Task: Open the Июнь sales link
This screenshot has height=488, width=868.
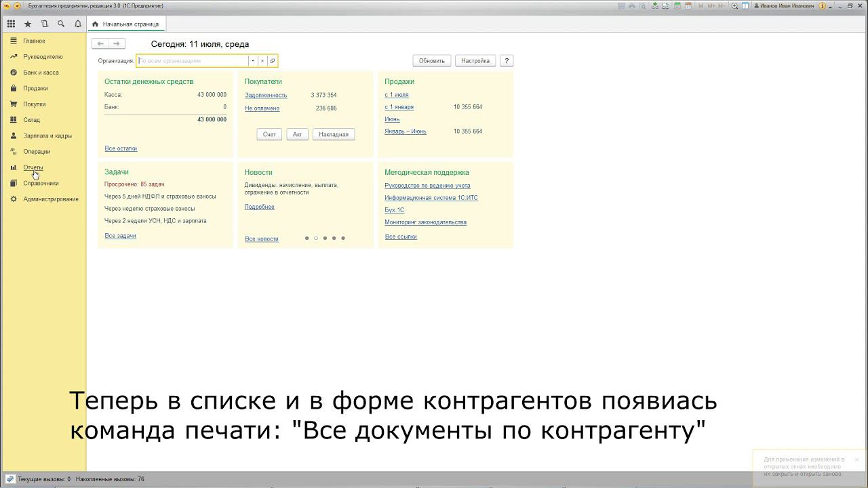Action: tap(392, 119)
